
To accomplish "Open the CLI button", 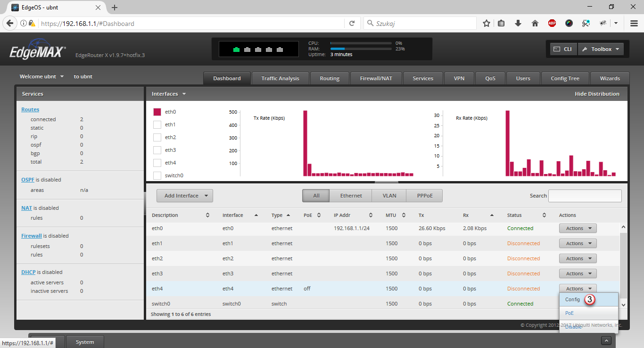I will coord(563,49).
